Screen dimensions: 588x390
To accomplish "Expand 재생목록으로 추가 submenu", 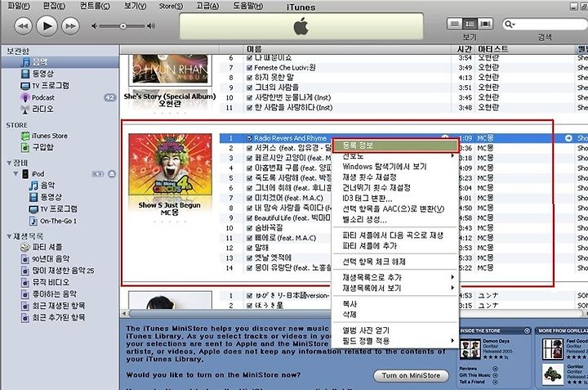I will [452, 277].
